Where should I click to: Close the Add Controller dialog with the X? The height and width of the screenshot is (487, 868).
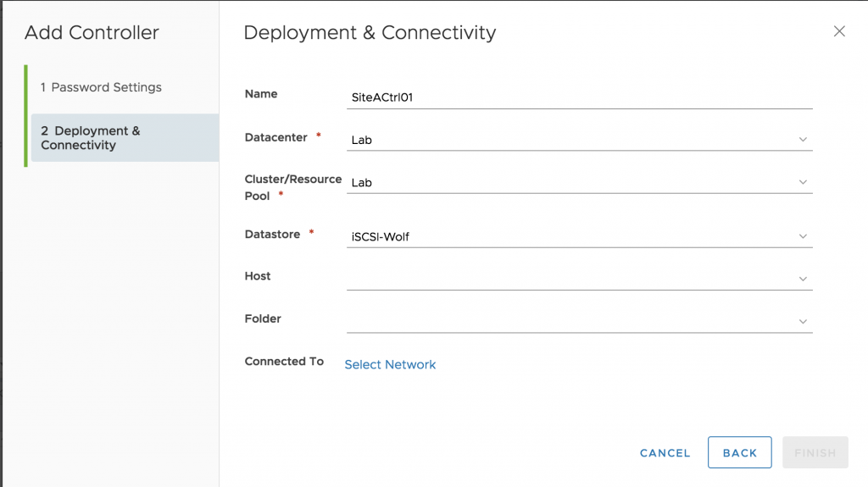point(839,31)
